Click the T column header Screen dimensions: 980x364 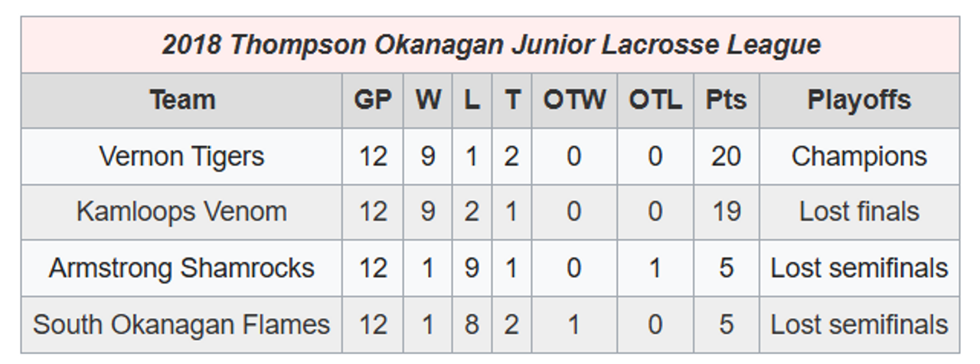(x=511, y=100)
